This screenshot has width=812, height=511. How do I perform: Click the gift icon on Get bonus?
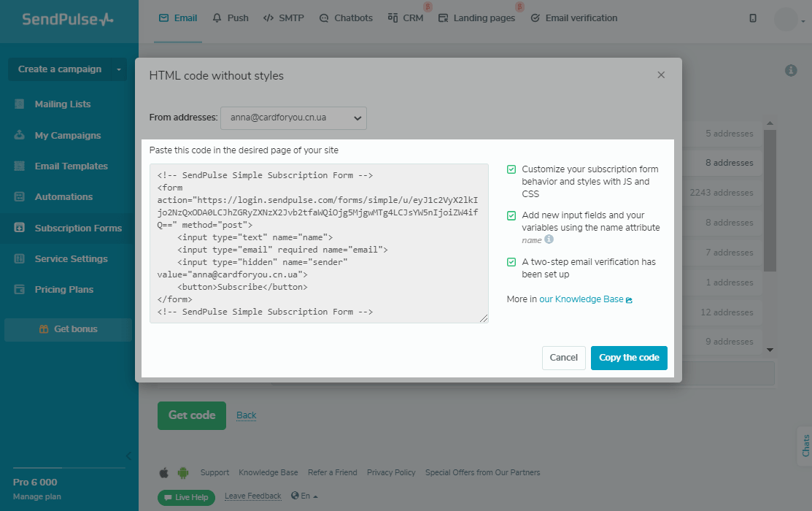pyautogui.click(x=44, y=329)
